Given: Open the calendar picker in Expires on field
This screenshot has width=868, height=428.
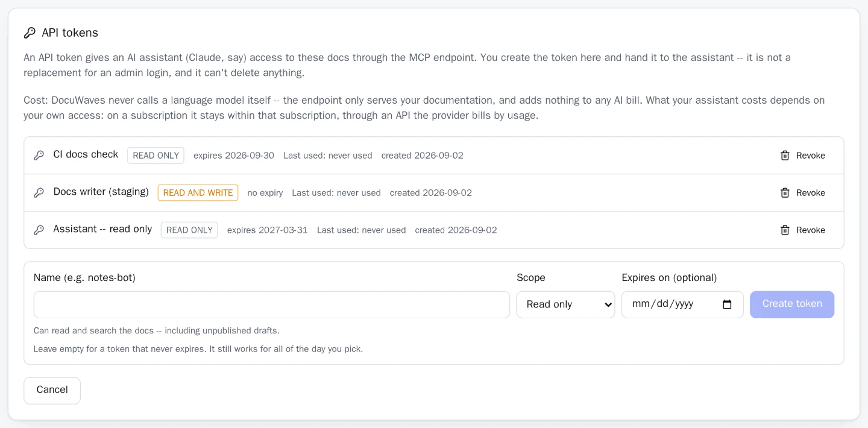Looking at the screenshot, I should pyautogui.click(x=727, y=304).
